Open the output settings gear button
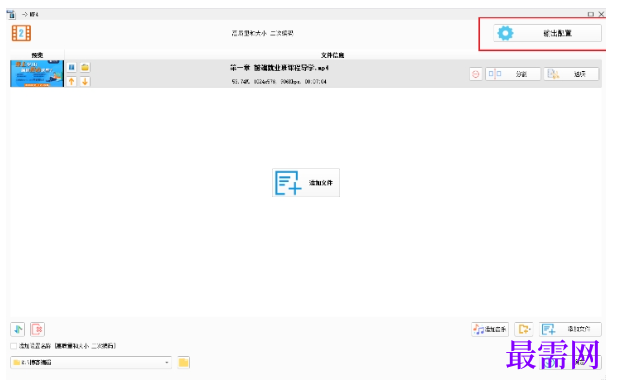 coord(547,33)
